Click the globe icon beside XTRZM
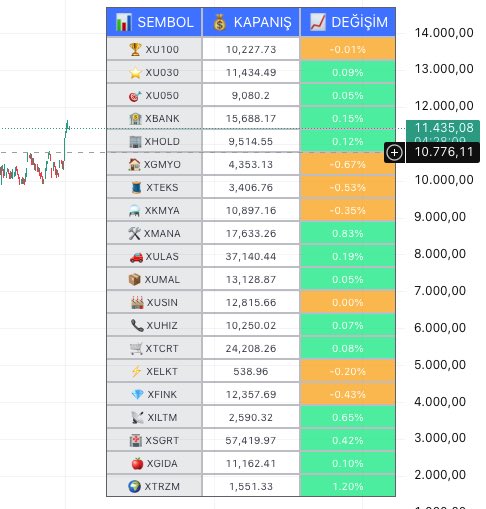 coord(134,486)
